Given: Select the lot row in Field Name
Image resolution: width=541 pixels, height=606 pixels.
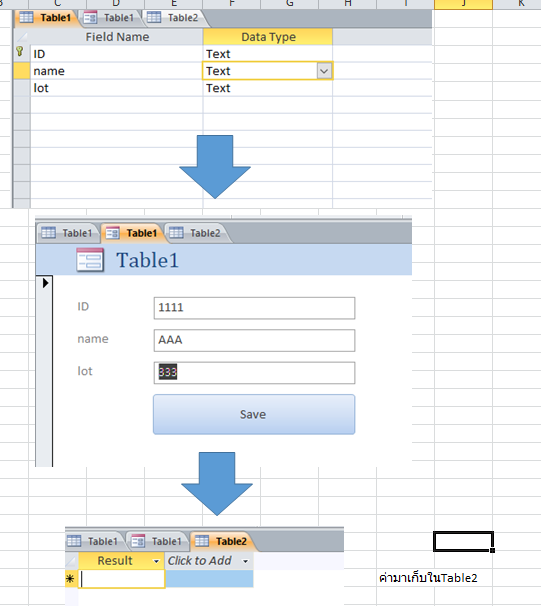Looking at the screenshot, I should point(116,88).
